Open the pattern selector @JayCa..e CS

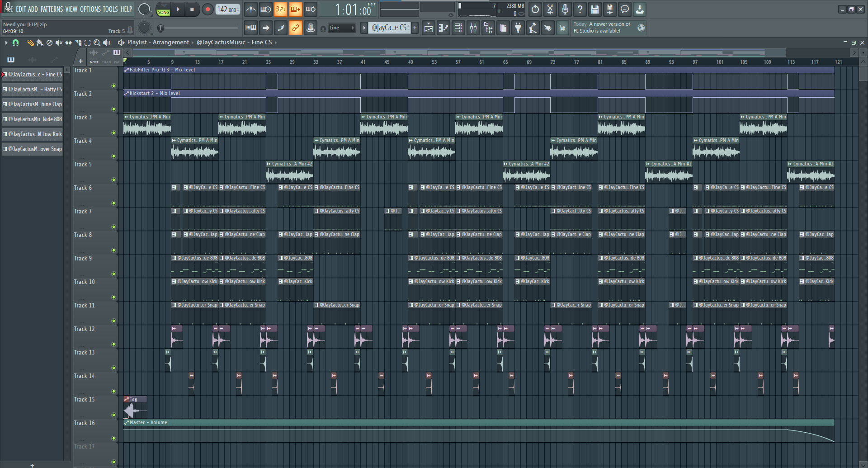click(x=389, y=28)
